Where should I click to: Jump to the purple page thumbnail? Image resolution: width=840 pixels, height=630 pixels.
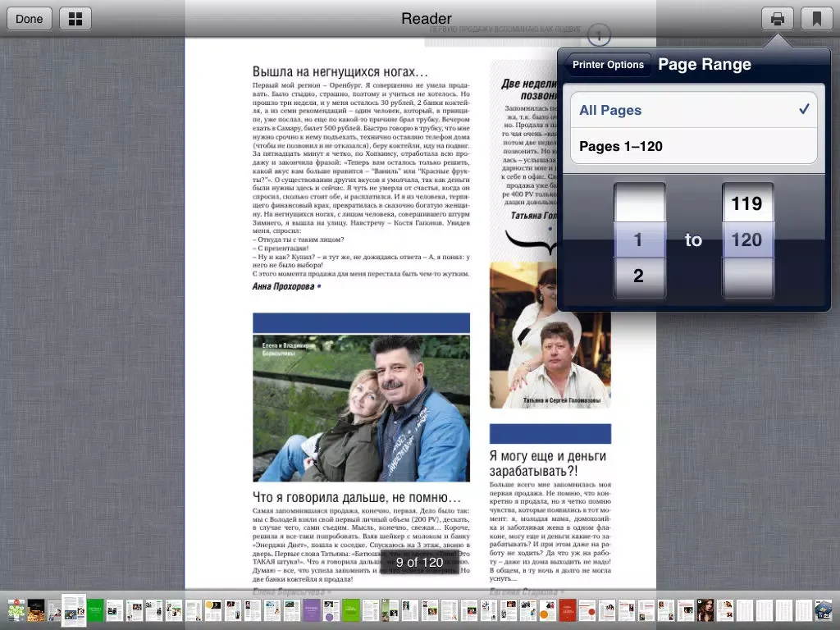click(x=312, y=610)
